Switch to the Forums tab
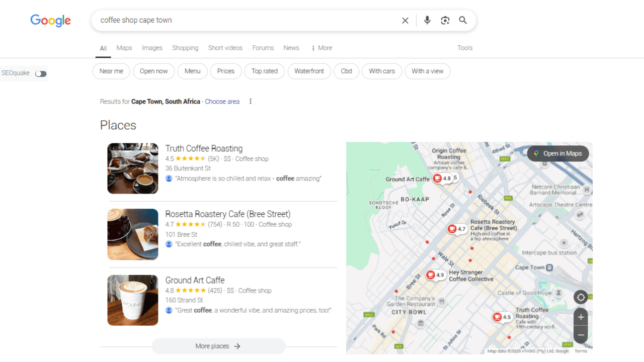 (263, 48)
